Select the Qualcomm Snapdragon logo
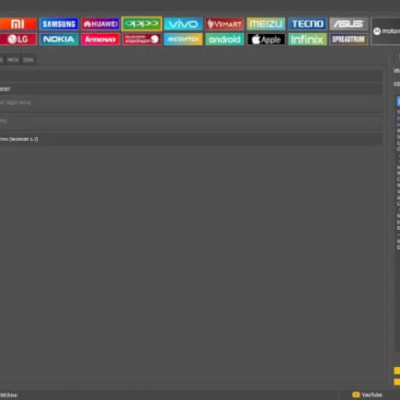 click(x=142, y=39)
